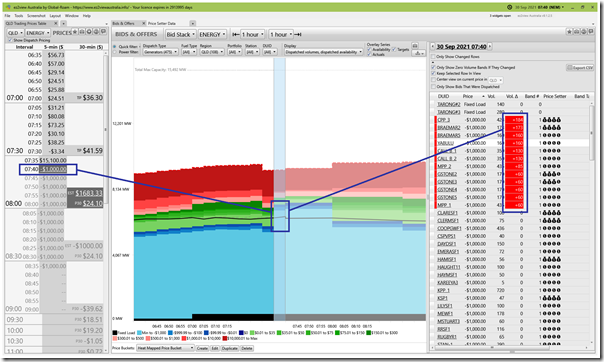This screenshot has width=604, height=362.
Task: Click price setter bags icon for CLARESF1 row
Action: coord(552,213)
